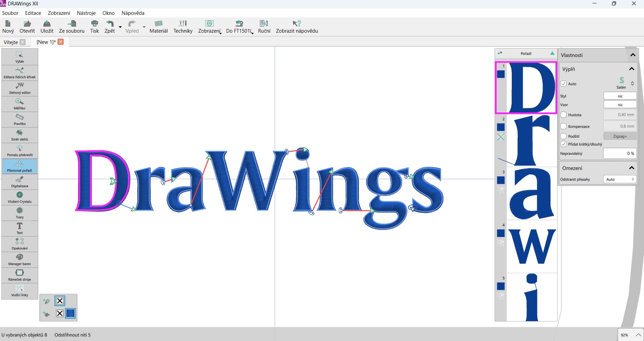Screen dimensions: 644x341
Task: Select the Text tool
Action: click(x=20, y=228)
